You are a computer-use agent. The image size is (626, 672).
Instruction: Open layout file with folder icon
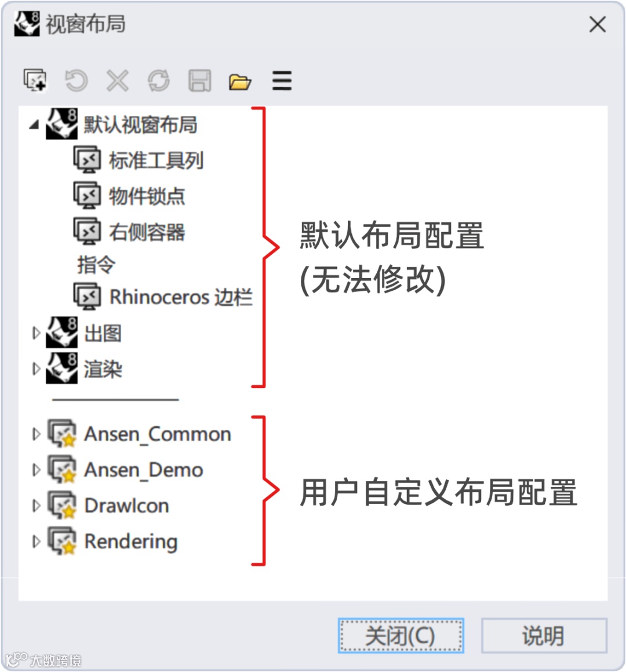[x=240, y=82]
